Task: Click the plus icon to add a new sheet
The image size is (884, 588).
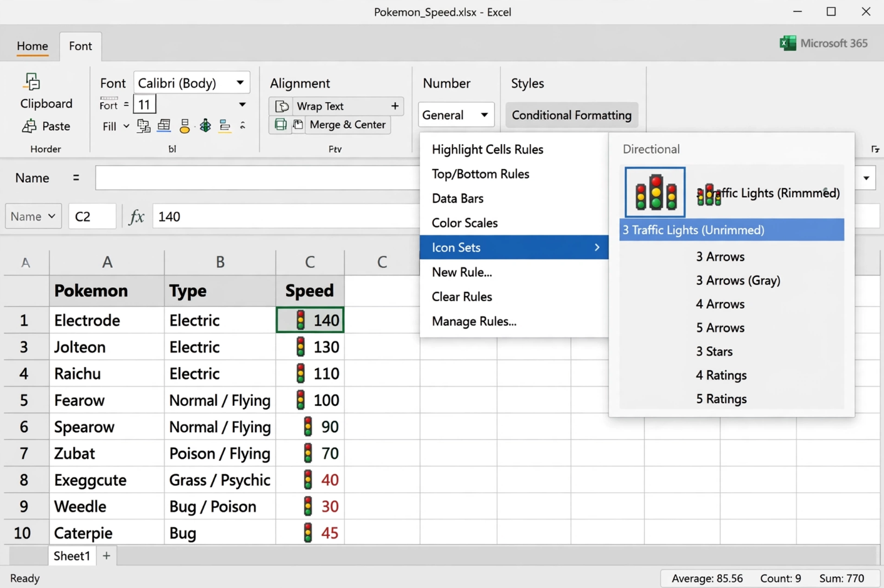Action: pyautogui.click(x=106, y=555)
